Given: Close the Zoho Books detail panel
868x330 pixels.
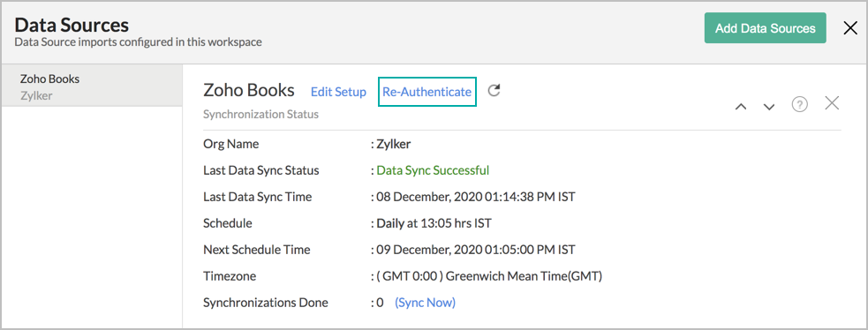Looking at the screenshot, I should click(832, 103).
